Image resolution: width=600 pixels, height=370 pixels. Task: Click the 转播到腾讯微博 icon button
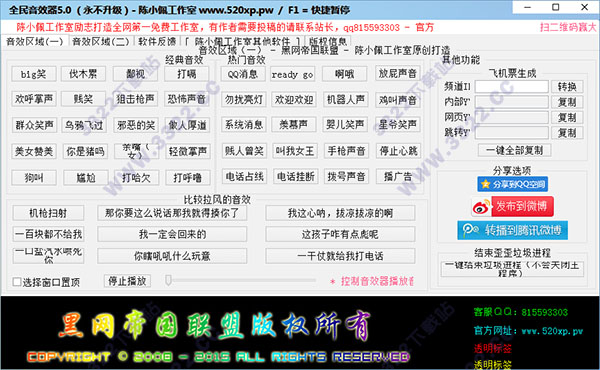coord(512,230)
